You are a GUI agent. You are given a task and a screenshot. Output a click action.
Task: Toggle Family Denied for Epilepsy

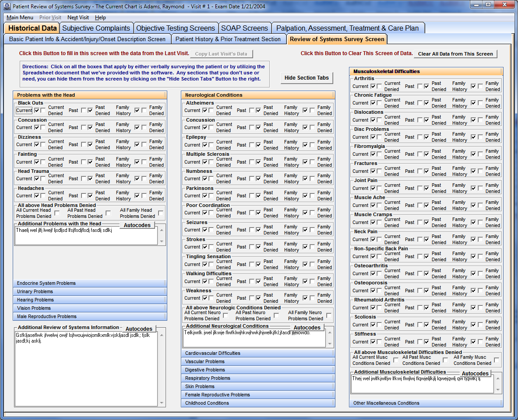click(312, 144)
